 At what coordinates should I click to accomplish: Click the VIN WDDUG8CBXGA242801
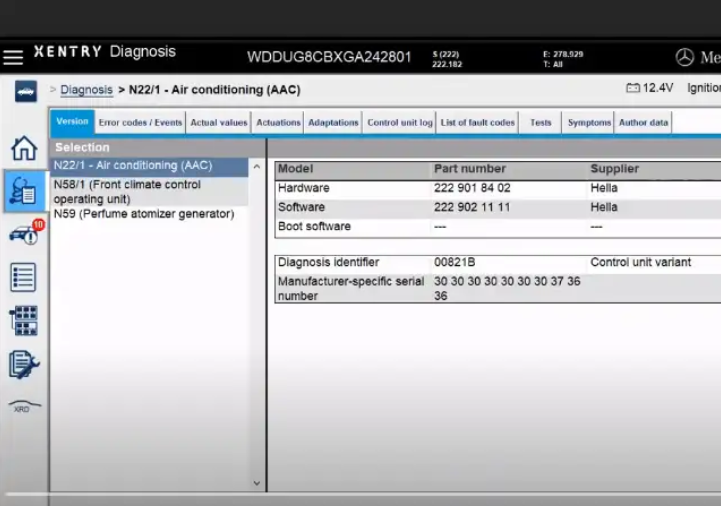[329, 57]
